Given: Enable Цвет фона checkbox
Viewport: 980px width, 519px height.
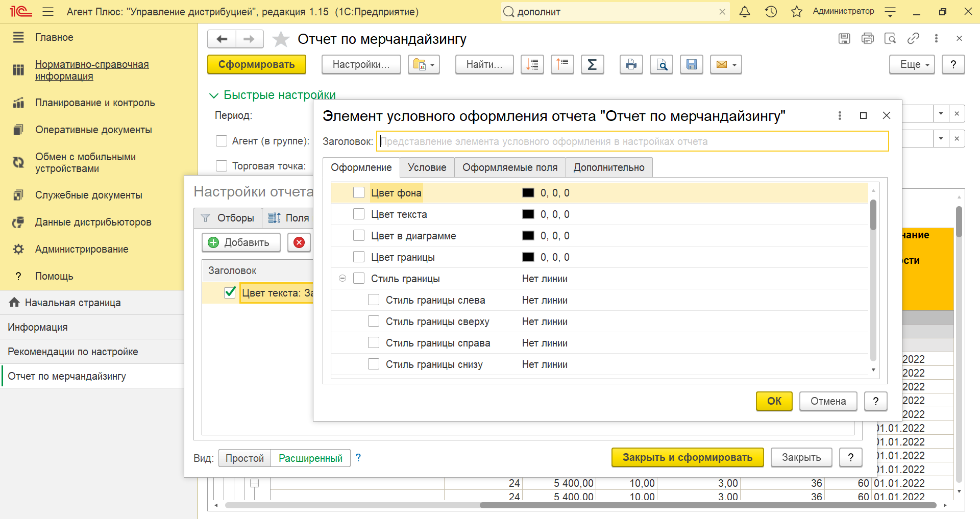Looking at the screenshot, I should point(359,192).
